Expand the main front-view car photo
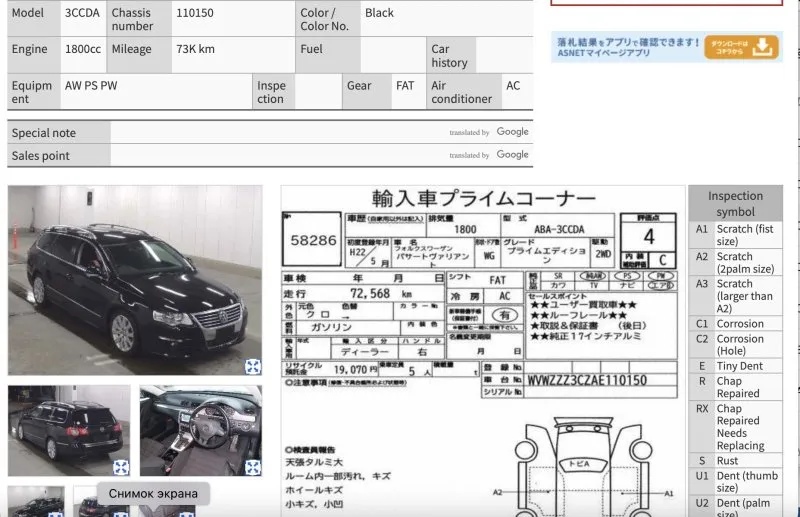The height and width of the screenshot is (517, 800). point(253,366)
